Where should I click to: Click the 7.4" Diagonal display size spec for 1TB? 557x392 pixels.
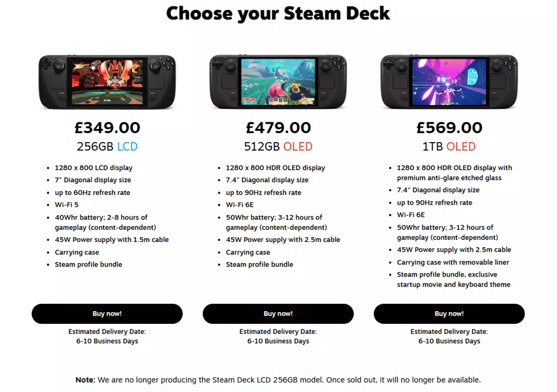pyautogui.click(x=438, y=190)
